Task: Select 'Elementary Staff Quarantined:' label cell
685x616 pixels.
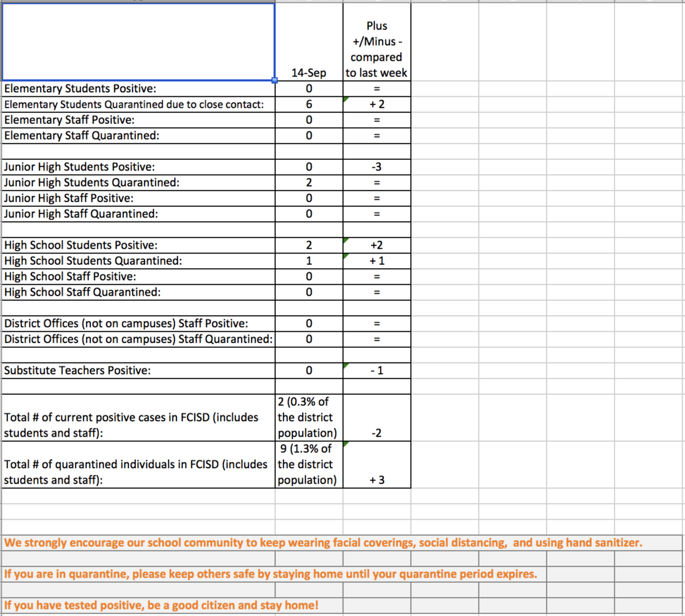Action: pyautogui.click(x=138, y=136)
